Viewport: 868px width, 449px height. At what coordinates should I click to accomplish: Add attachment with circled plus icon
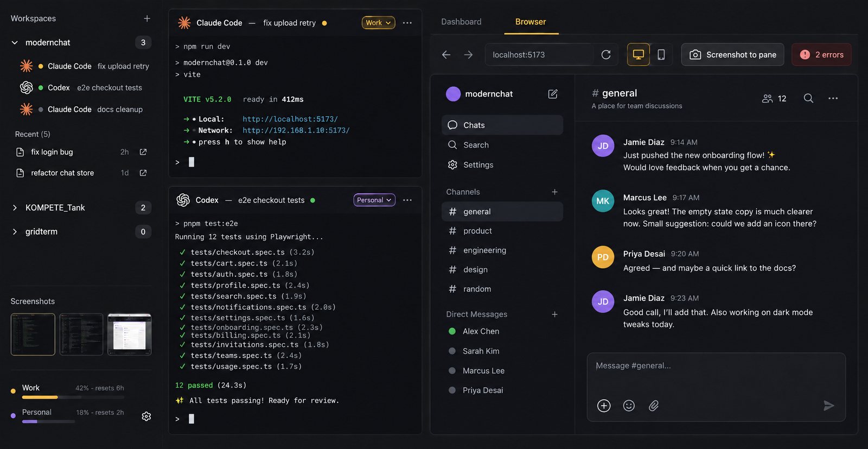604,406
